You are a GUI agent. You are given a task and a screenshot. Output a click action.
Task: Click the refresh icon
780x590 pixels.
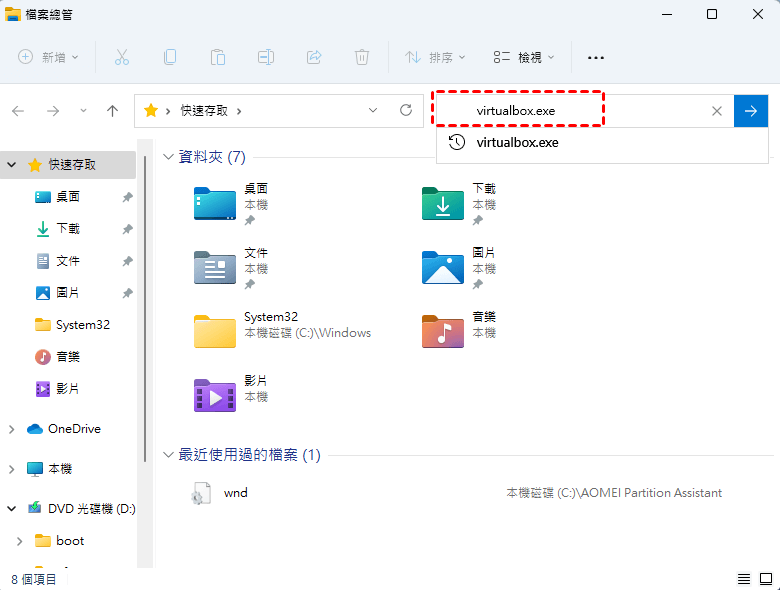click(x=406, y=110)
